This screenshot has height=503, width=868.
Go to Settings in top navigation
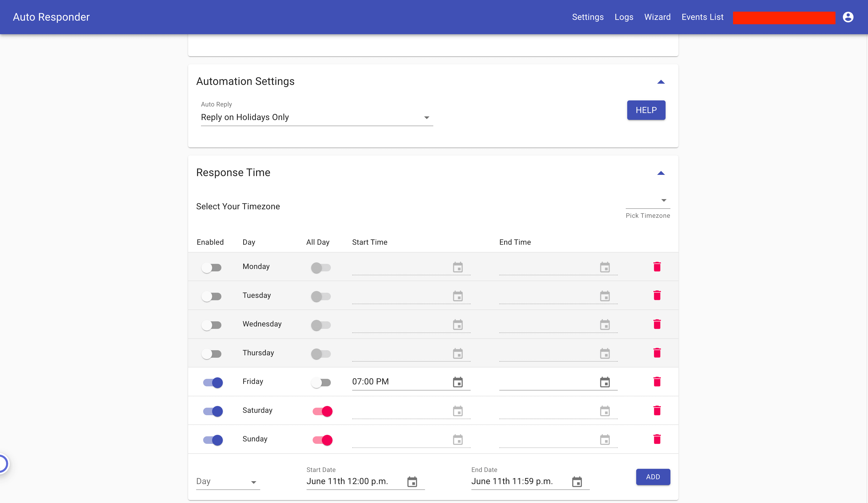click(x=588, y=17)
